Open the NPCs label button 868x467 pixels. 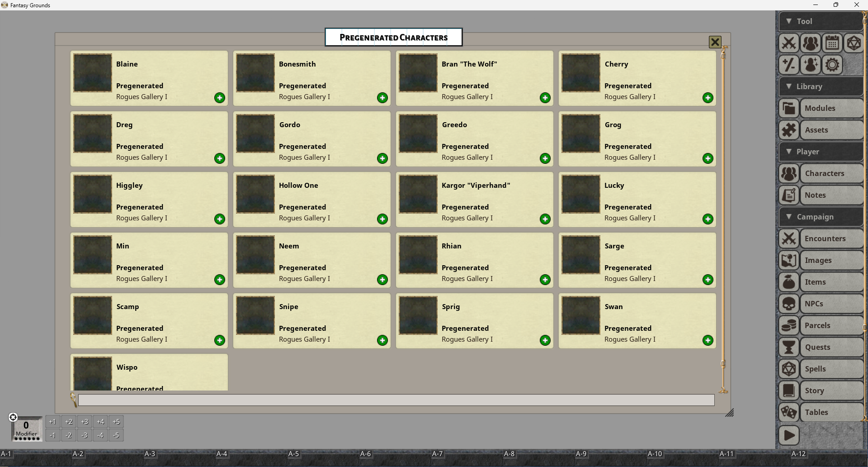click(832, 304)
